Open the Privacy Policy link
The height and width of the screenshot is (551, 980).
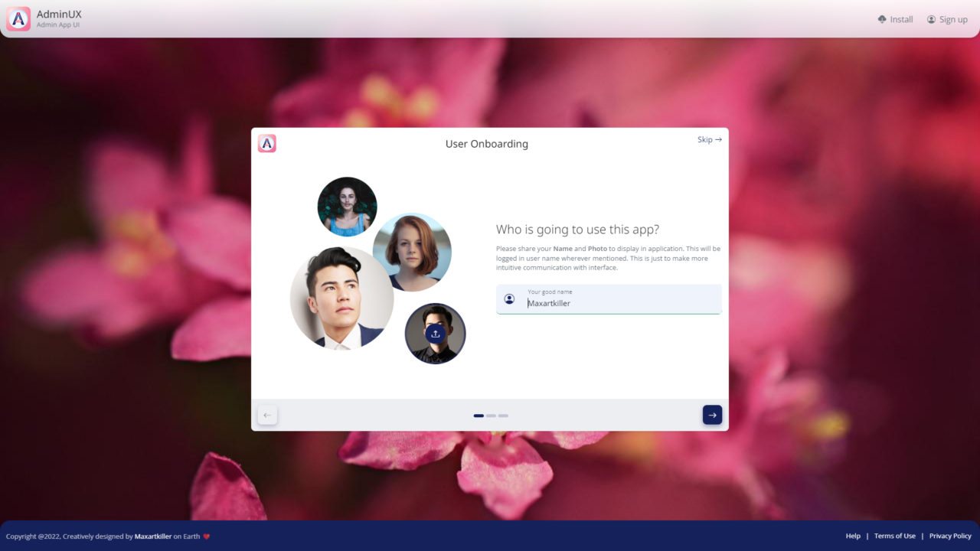[x=950, y=536]
